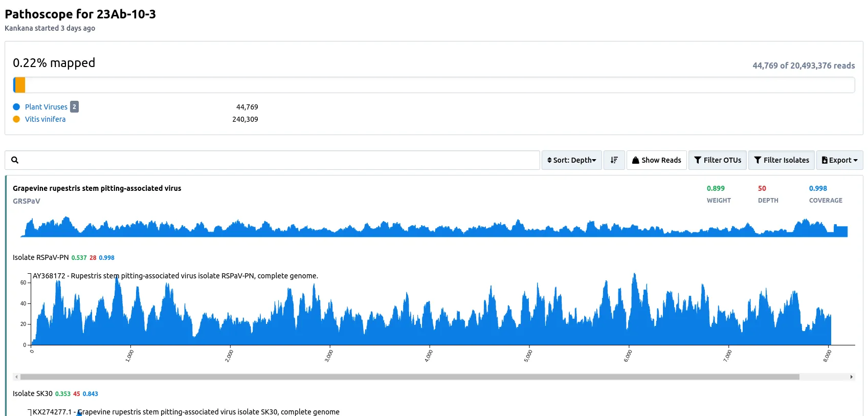Screen dimensions: 868x416
Task: Click the magnifier search icon
Action: point(15,160)
